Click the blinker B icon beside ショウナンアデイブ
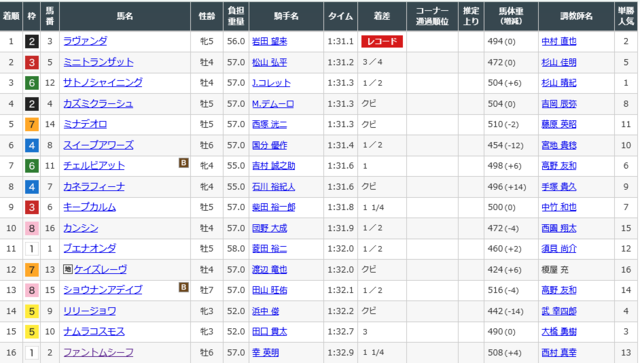The height and width of the screenshot is (363, 640). click(184, 287)
